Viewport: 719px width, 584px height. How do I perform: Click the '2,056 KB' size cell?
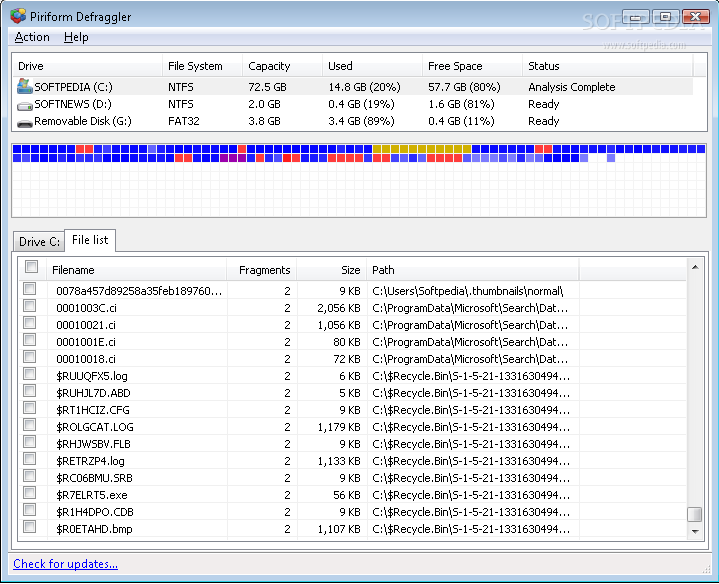click(x=338, y=308)
